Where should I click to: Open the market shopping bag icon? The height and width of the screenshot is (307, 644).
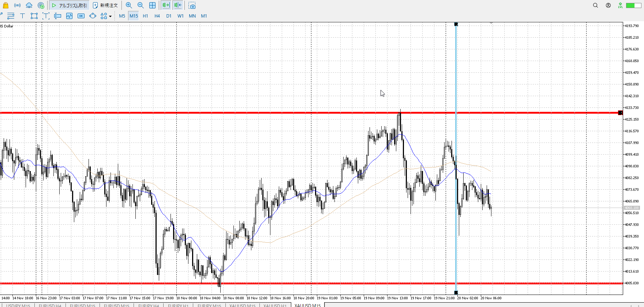coord(5,5)
